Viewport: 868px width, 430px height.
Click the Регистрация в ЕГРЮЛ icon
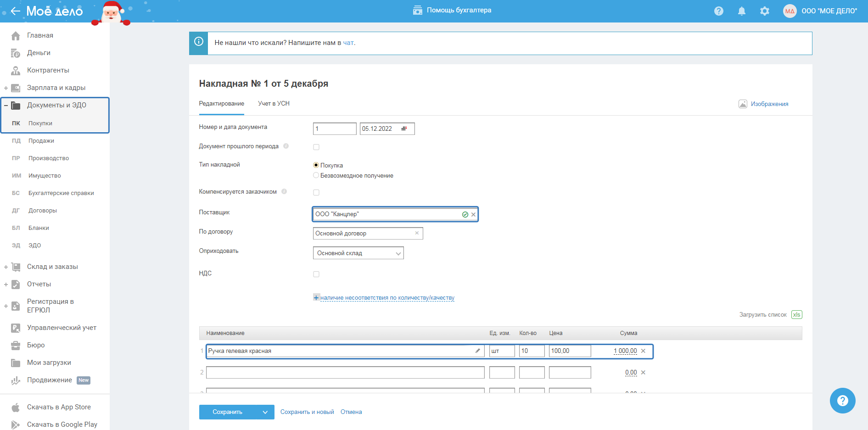tap(16, 306)
